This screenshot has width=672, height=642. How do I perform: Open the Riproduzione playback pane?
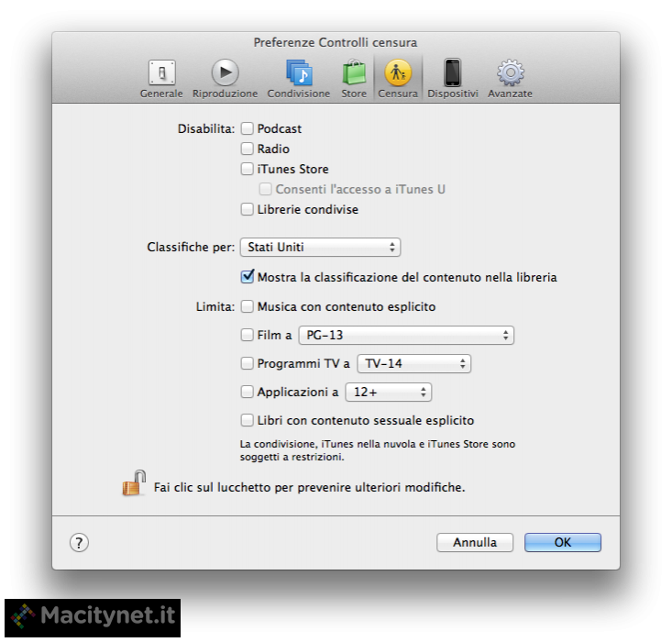(x=225, y=79)
